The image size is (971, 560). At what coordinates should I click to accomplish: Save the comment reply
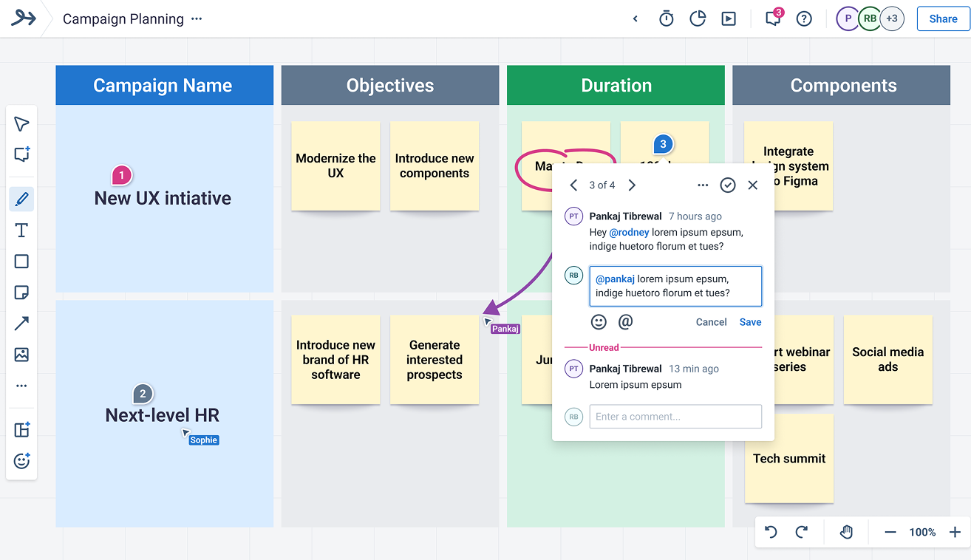(x=750, y=322)
